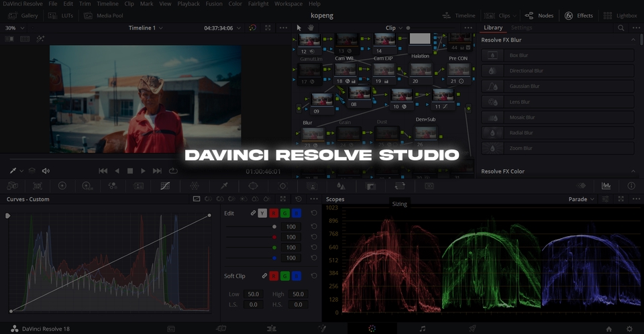Expand the Curves panel to full view
The height and width of the screenshot is (334, 644).
283,199
